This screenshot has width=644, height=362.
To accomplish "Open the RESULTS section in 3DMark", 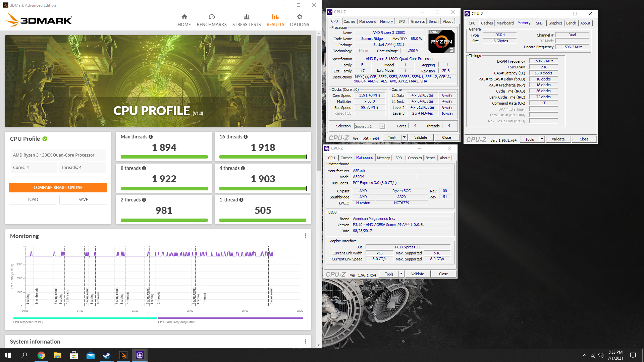I will click(x=275, y=20).
